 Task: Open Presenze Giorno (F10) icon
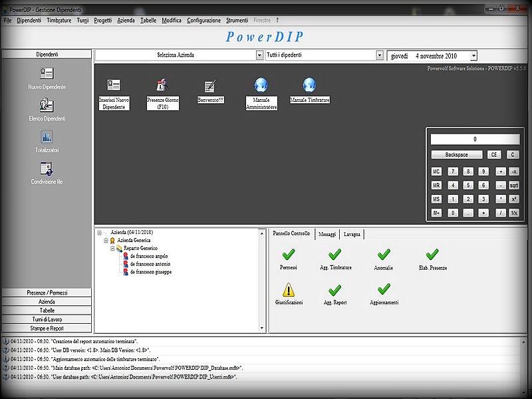(163, 86)
